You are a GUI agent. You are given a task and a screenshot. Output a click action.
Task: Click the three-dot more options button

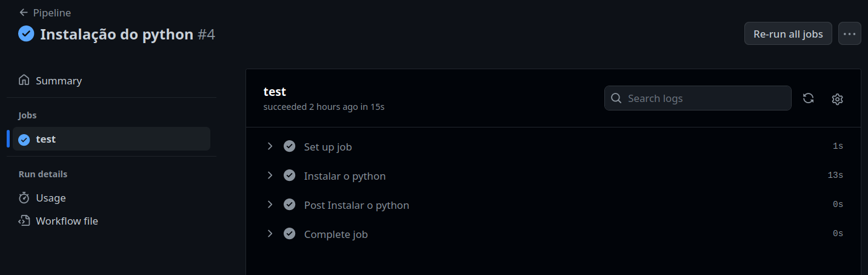(849, 34)
